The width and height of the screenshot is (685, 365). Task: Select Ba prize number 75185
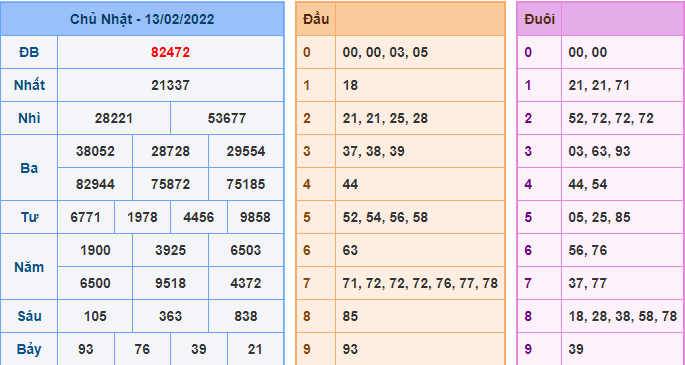(246, 184)
